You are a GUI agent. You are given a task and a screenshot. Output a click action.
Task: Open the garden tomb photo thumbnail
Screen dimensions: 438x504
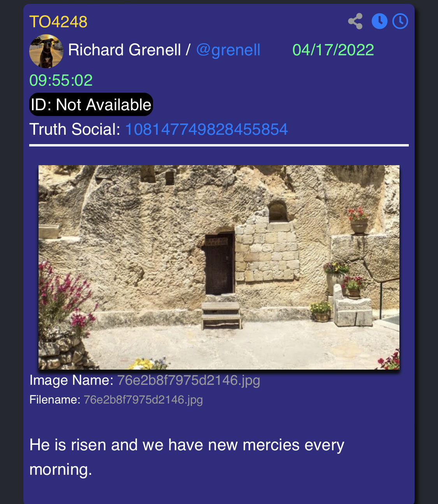pyautogui.click(x=219, y=267)
